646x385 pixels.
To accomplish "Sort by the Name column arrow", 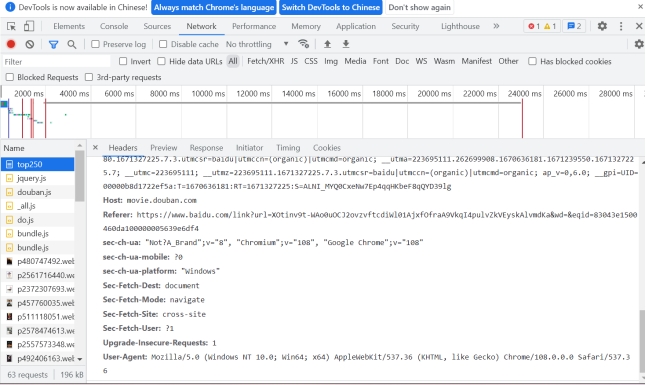I will click(x=80, y=146).
